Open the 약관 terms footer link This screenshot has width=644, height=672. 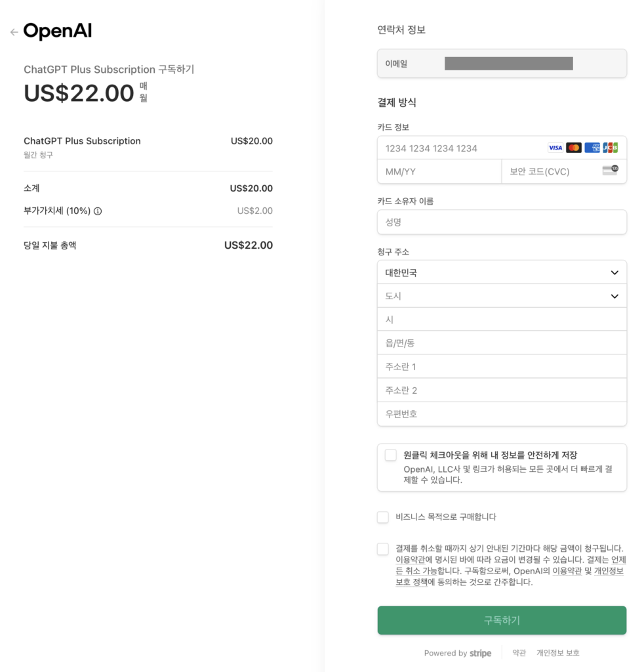click(519, 653)
